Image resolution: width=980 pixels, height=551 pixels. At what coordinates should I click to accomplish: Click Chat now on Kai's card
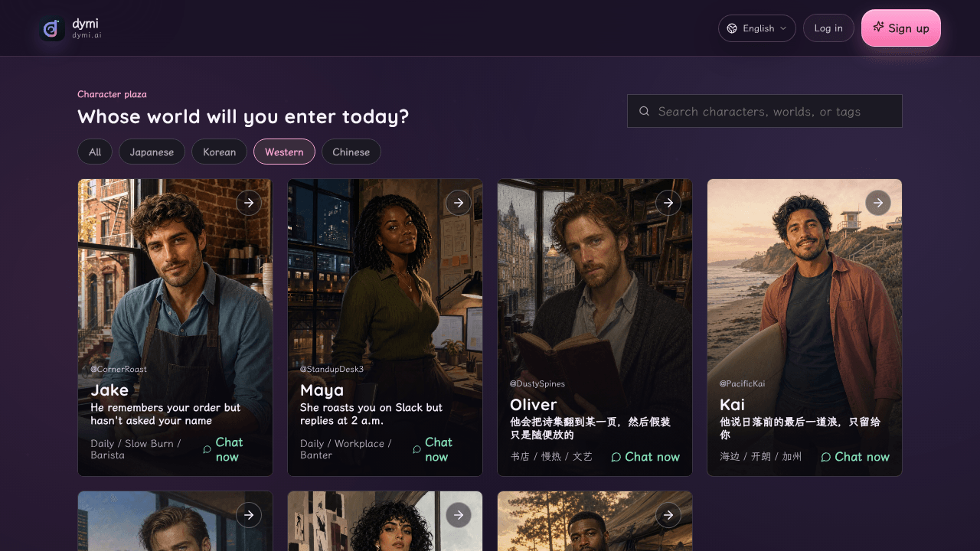tap(855, 457)
